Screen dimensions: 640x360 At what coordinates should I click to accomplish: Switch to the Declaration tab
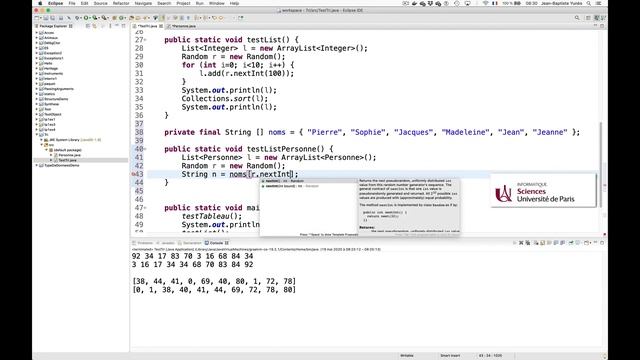coord(192,243)
